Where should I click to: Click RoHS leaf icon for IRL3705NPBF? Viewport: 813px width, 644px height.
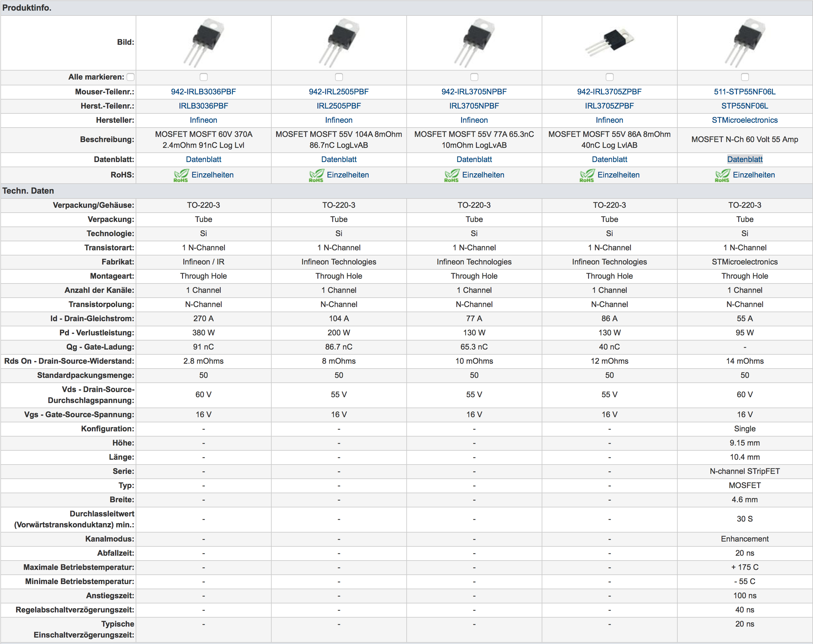click(452, 175)
